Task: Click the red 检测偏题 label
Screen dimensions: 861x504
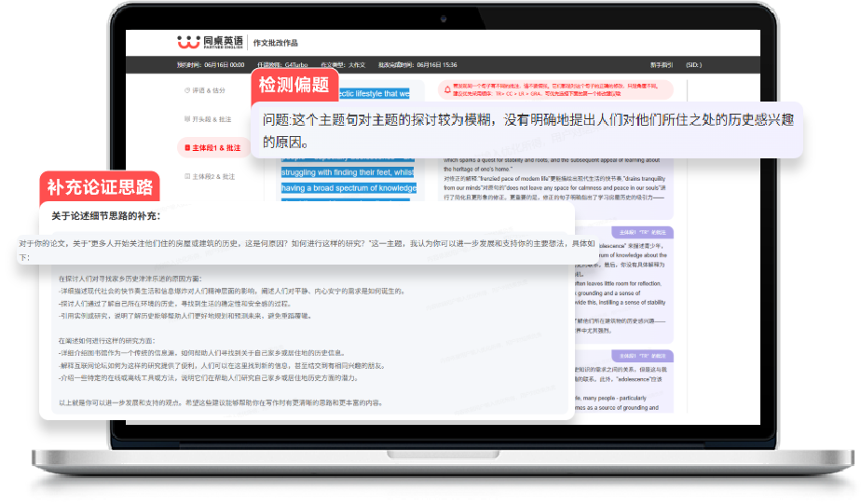Action: coord(294,87)
